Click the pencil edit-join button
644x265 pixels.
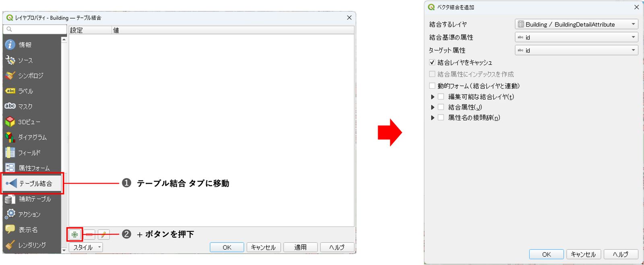[x=103, y=234]
